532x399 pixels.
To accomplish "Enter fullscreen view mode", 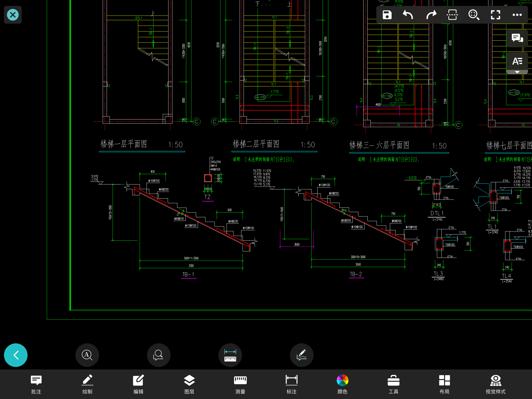I will (495, 15).
